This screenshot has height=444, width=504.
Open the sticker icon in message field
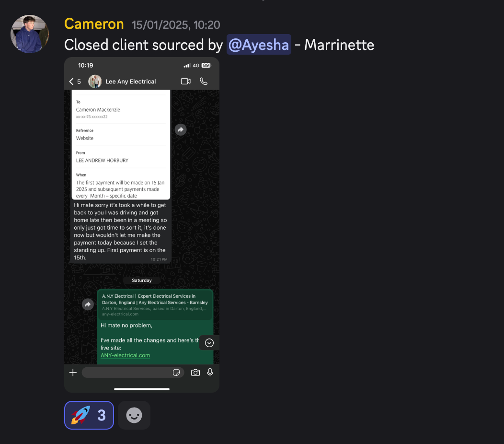[176, 373]
